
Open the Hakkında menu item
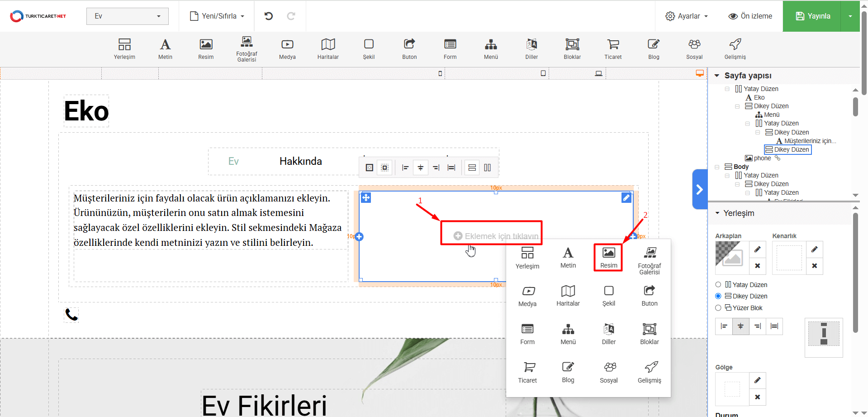tap(300, 161)
